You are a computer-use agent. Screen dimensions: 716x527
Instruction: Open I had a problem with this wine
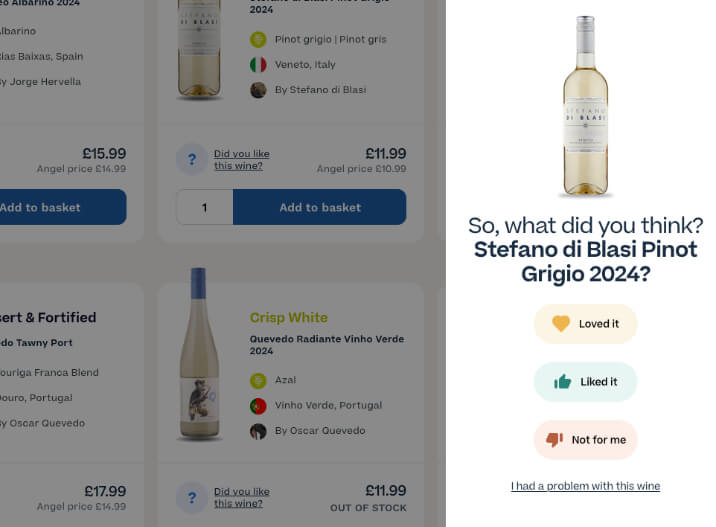pos(585,486)
